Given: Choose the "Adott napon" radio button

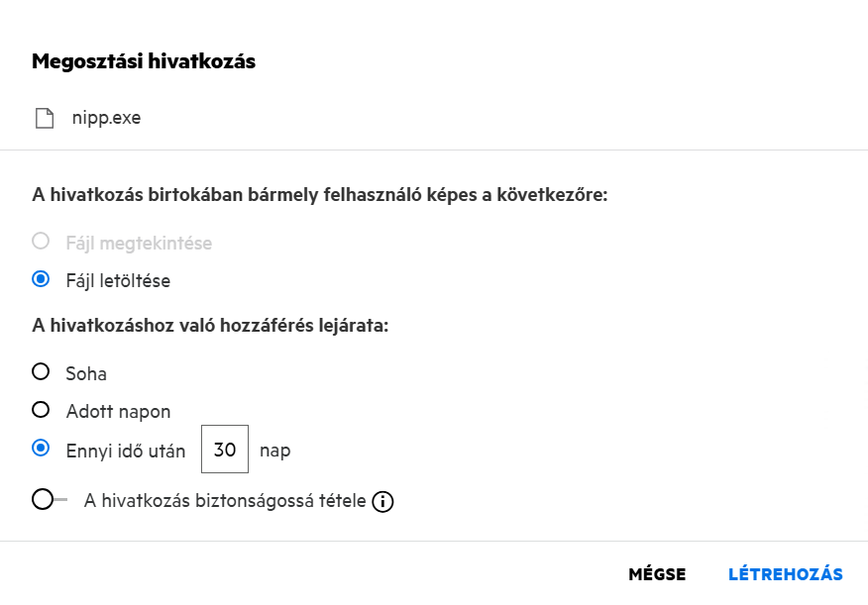Looking at the screenshot, I should click(x=41, y=410).
